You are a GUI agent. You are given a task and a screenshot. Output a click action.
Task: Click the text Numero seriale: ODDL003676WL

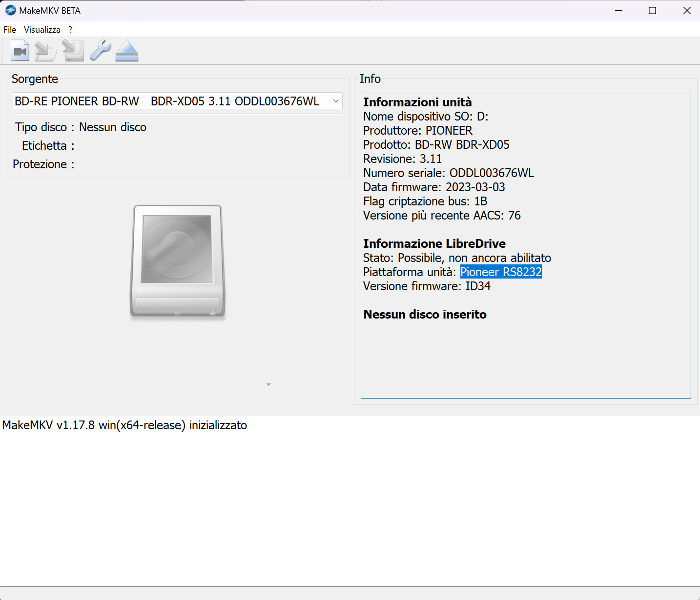click(449, 173)
